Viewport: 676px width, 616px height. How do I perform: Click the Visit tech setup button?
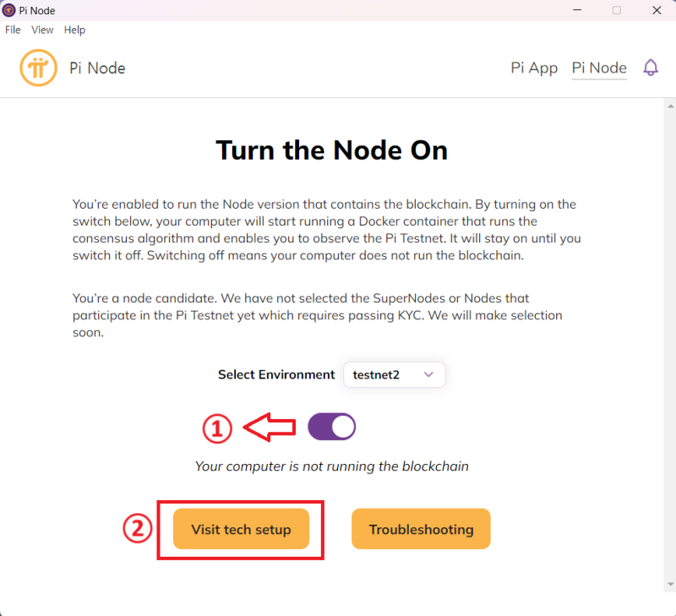[x=241, y=529]
